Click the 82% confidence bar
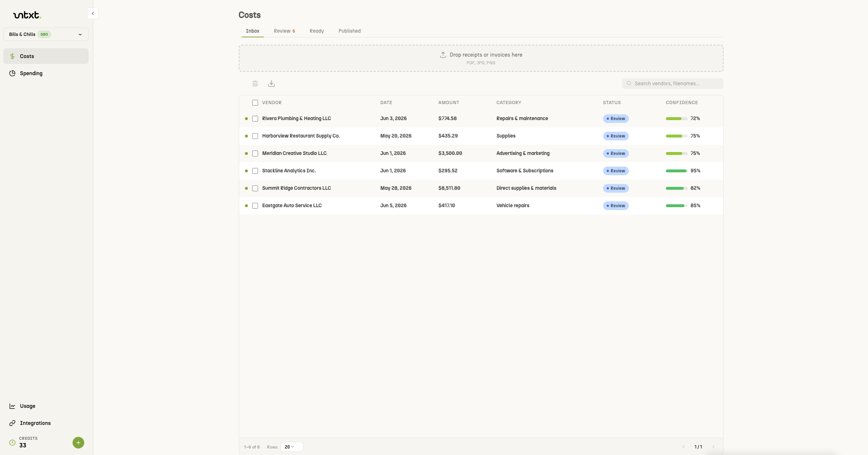 [676, 188]
